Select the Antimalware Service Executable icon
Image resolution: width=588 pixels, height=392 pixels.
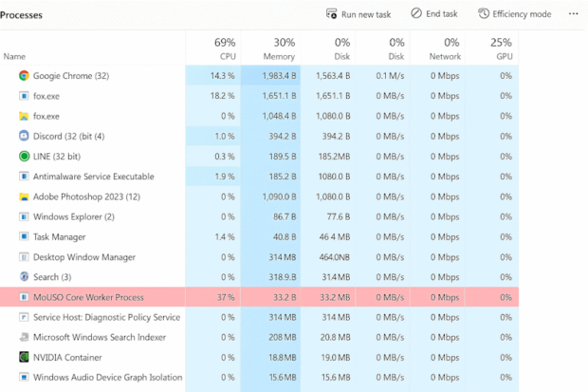click(24, 177)
